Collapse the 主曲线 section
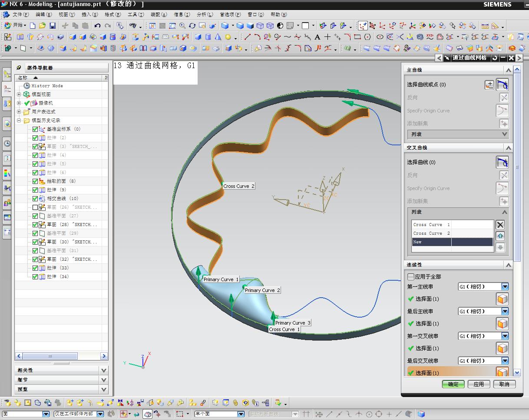 point(508,70)
